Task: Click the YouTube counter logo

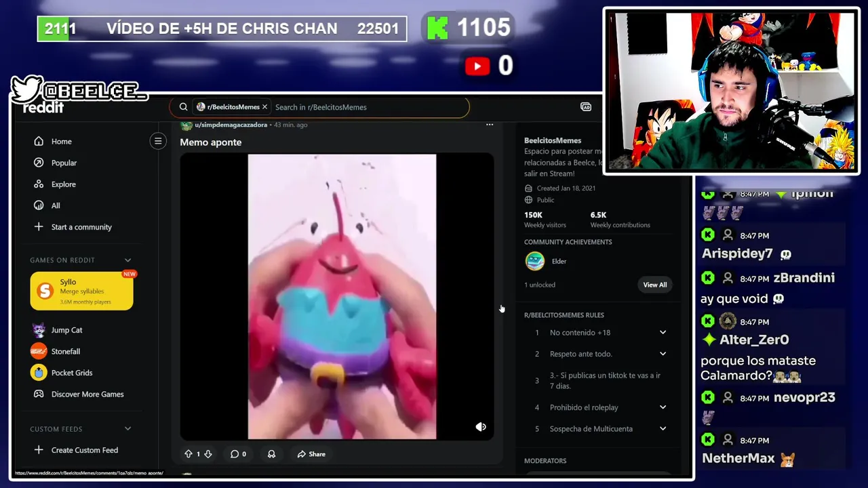Action: pos(477,66)
